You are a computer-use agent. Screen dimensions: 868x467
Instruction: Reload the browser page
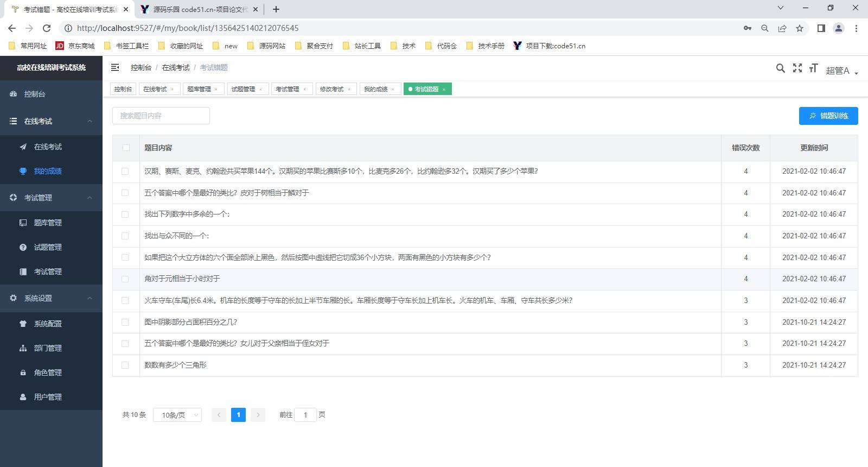pos(47,28)
